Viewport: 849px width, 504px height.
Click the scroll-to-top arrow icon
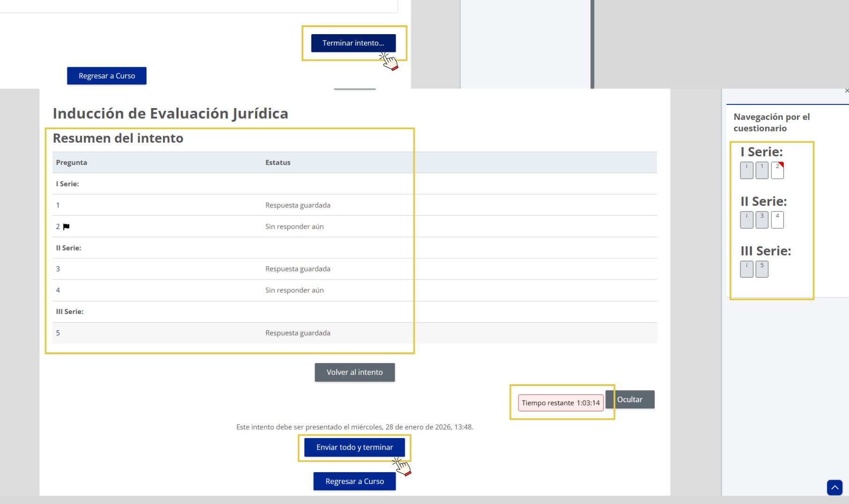[x=834, y=487]
